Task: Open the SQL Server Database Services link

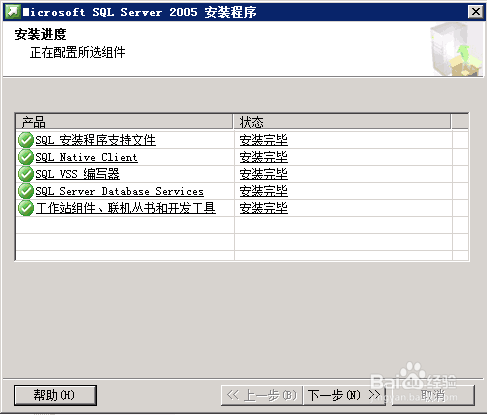Action: [x=120, y=191]
